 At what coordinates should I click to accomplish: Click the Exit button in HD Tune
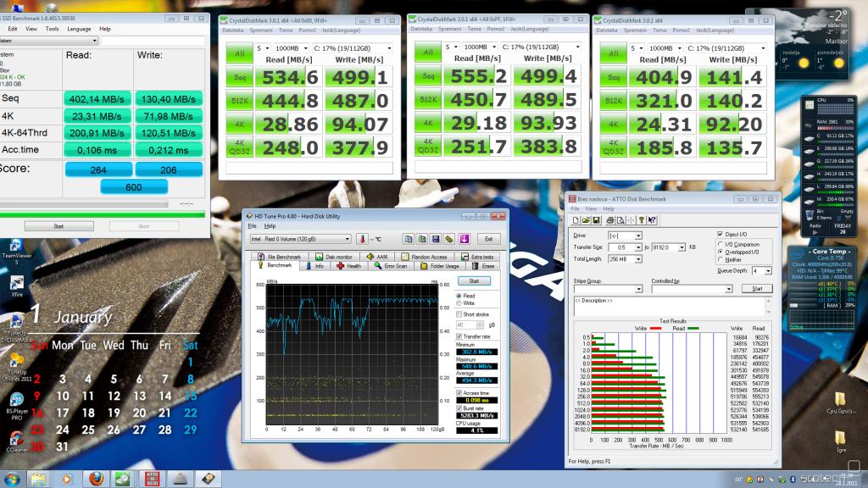(x=488, y=239)
